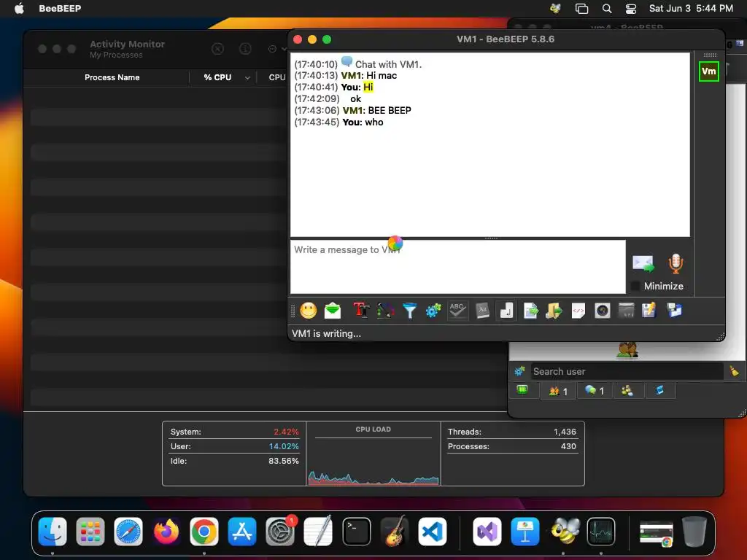Click the code snippet </> icon

(578, 311)
